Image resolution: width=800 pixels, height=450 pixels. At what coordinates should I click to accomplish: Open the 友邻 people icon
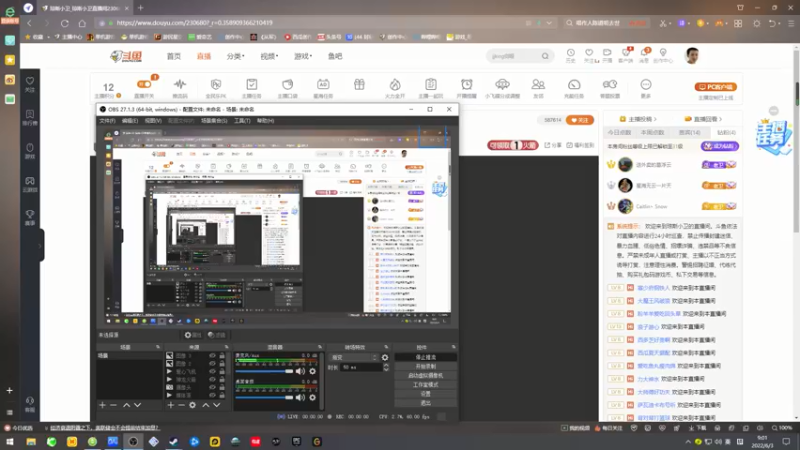tap(538, 84)
